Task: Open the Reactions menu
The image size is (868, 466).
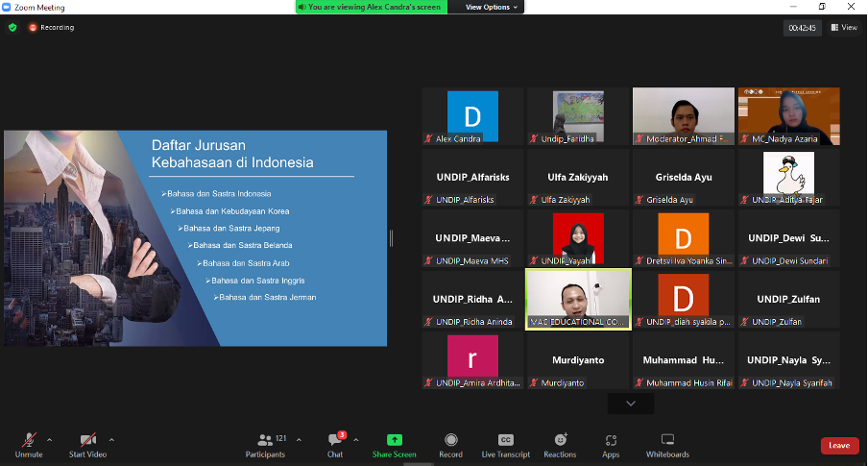Action: tap(560, 444)
